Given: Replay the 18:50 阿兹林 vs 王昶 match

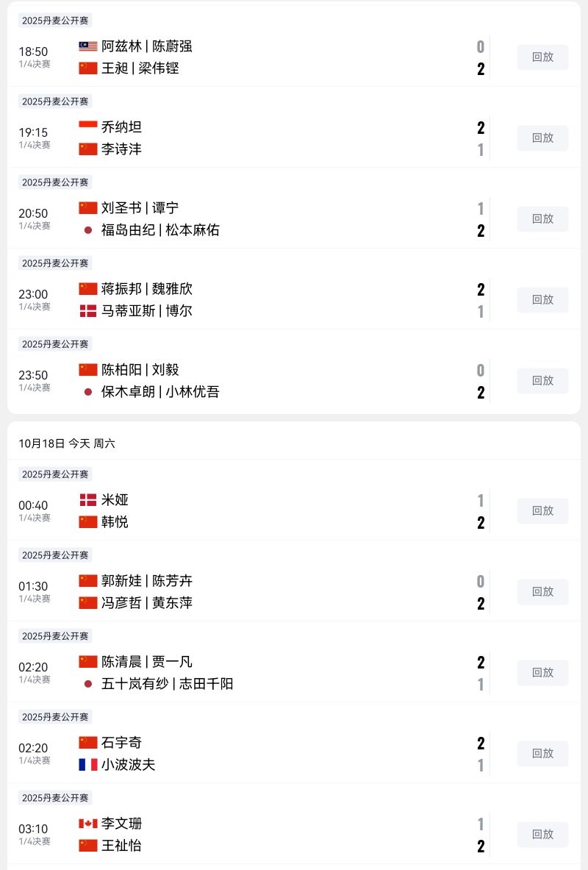Looking at the screenshot, I should click(x=542, y=57).
